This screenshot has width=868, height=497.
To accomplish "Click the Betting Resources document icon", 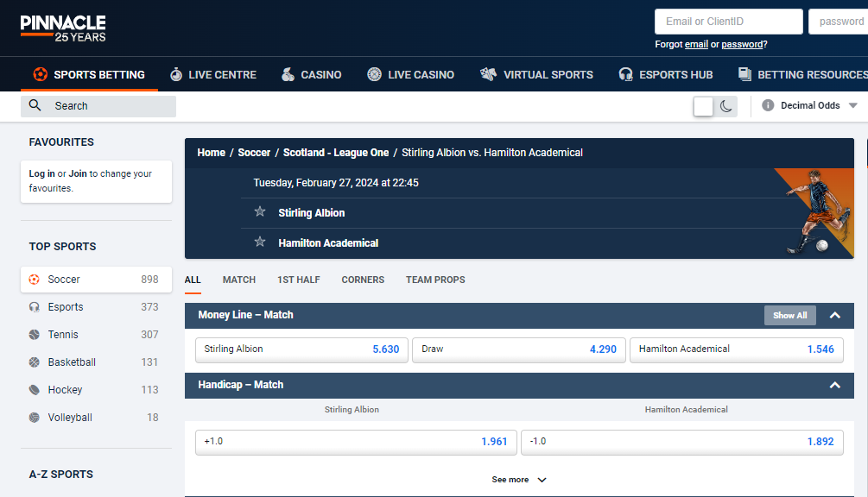I will [745, 74].
